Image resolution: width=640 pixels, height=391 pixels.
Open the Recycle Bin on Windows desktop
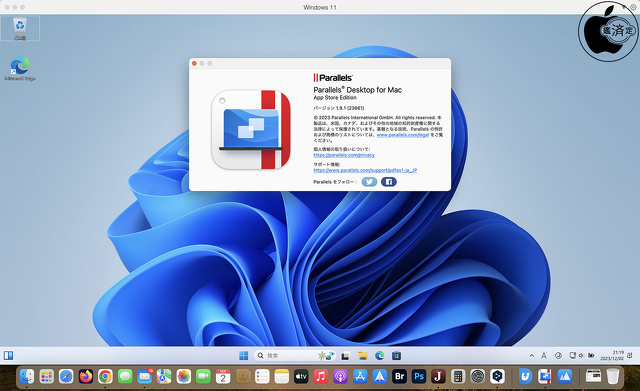point(20,29)
